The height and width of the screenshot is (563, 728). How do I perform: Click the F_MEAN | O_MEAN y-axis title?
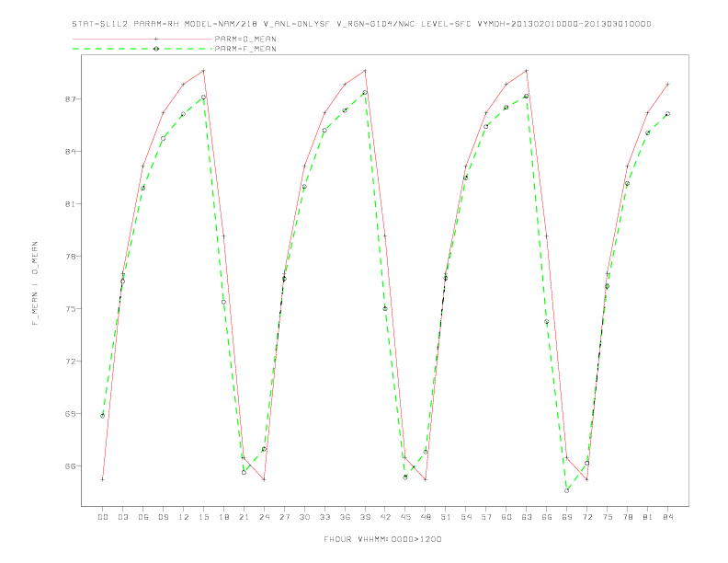coord(35,283)
